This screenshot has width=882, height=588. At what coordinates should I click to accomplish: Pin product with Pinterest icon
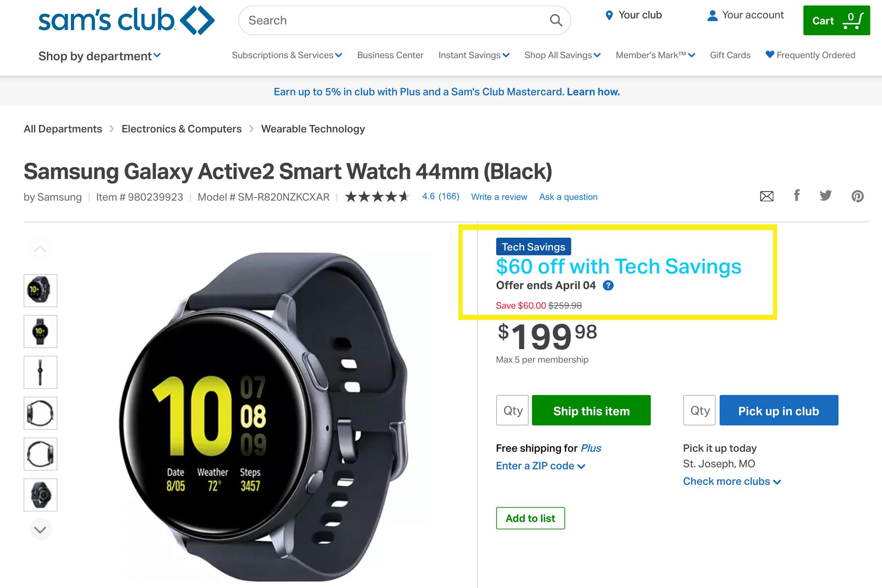coord(857,197)
